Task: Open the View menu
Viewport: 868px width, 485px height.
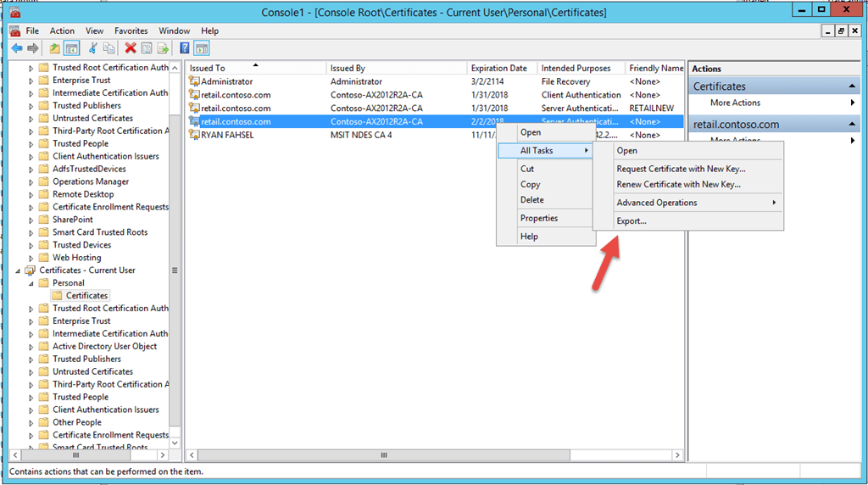Action: point(94,31)
